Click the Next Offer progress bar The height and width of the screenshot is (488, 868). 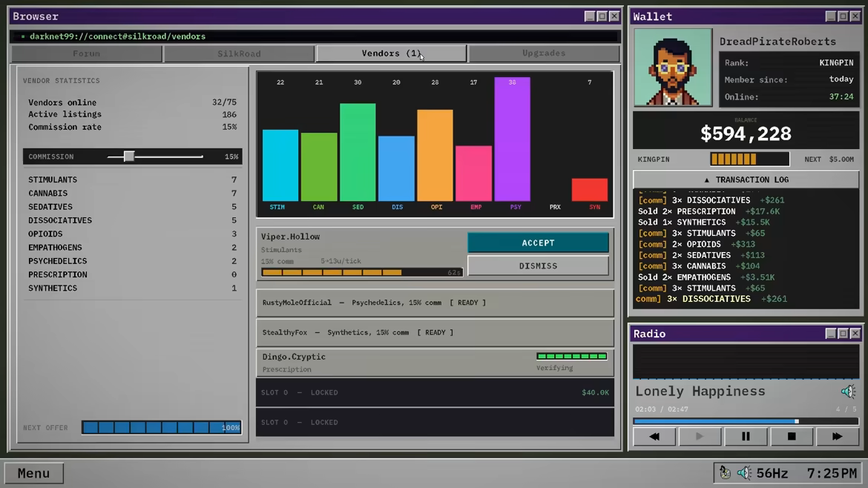pos(161,427)
